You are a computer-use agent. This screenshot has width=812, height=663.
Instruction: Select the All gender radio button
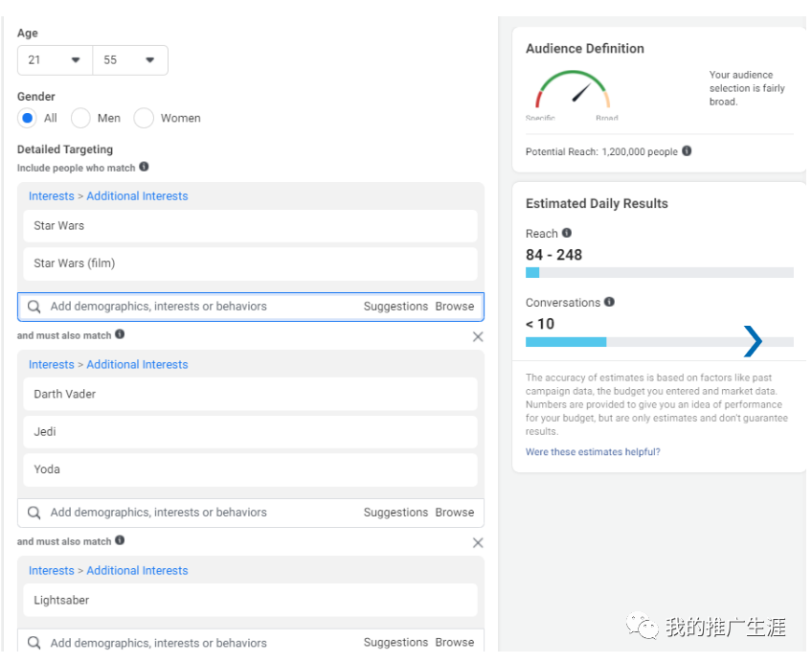(28, 118)
